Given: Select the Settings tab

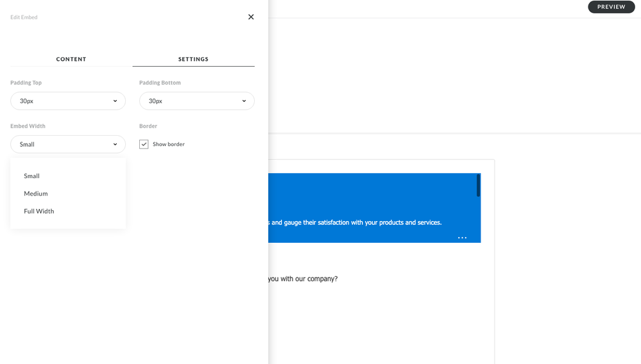Looking at the screenshot, I should tap(193, 59).
